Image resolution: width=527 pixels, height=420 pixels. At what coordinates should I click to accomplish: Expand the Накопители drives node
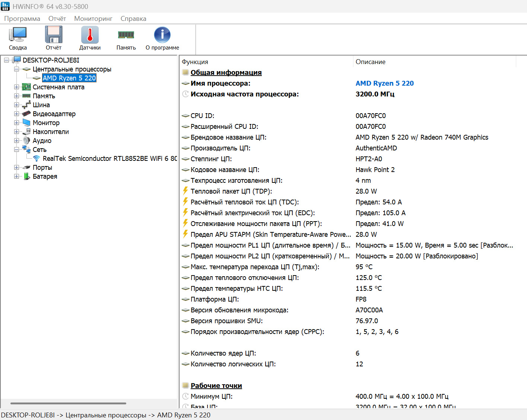coord(16,132)
